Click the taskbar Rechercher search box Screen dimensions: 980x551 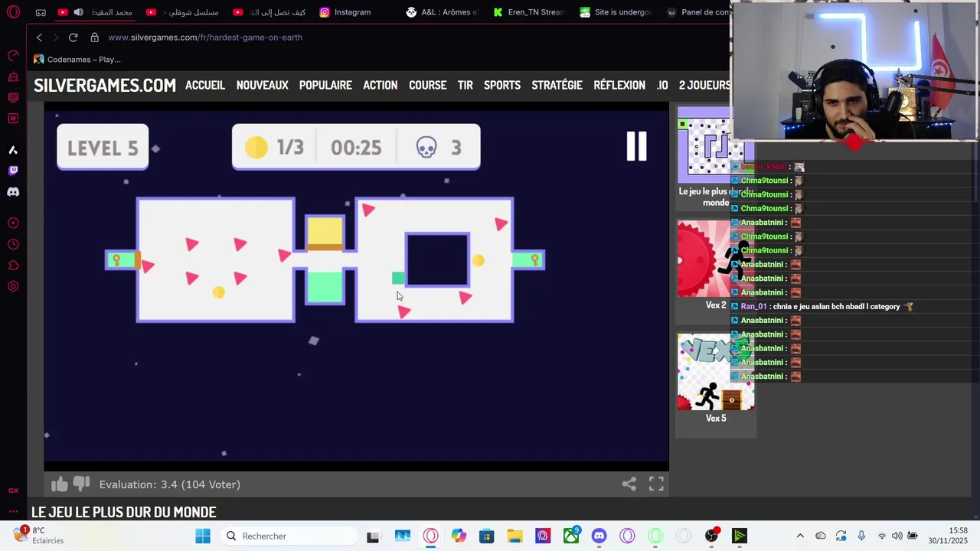tap(289, 536)
